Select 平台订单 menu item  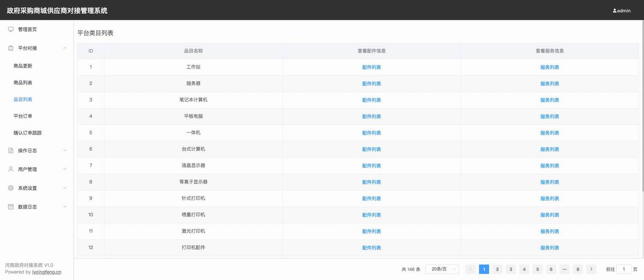23,116
